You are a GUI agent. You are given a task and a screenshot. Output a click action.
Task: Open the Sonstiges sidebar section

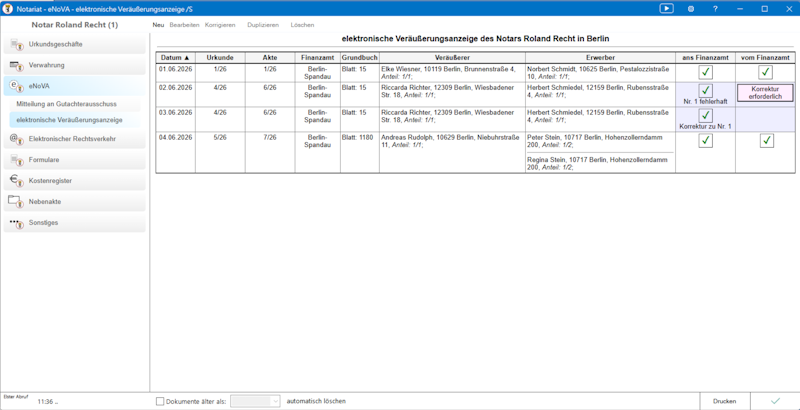74,223
